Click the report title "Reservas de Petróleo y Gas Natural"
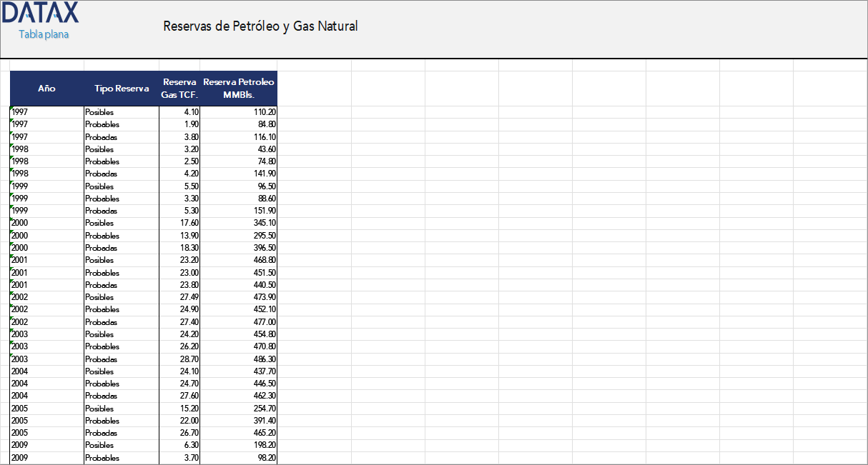Screen dimensions: 868x465 (260, 26)
